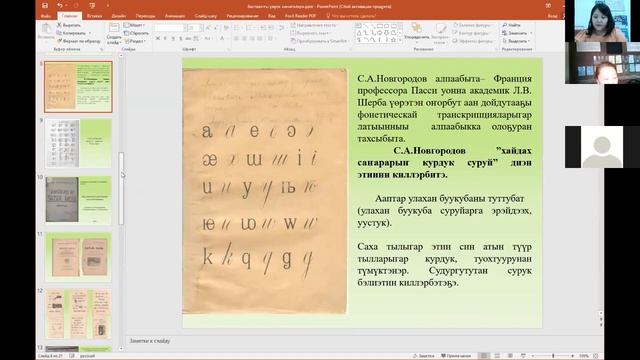Viewport: 640px width, 360px height.
Task: Switch to Normal view icon in status bar
Action: (484, 356)
